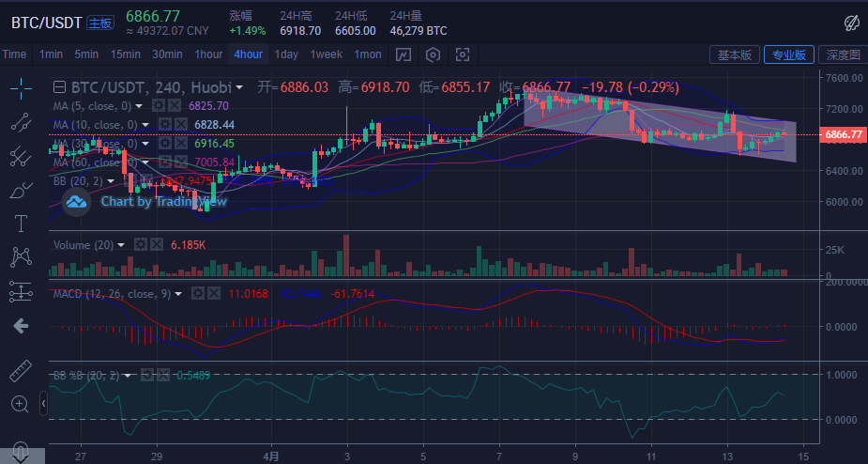Viewport: 868px width, 464px height.
Task: Switch to 基本版 basic view
Action: [x=735, y=54]
